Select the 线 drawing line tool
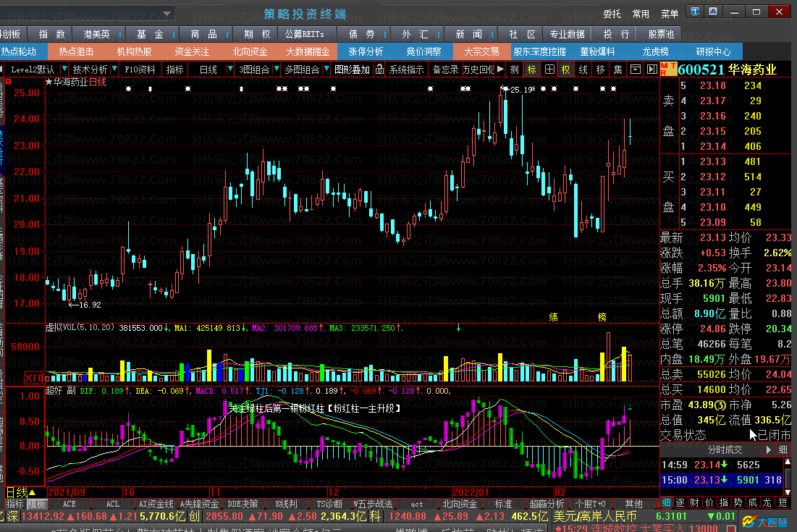 [x=583, y=69]
